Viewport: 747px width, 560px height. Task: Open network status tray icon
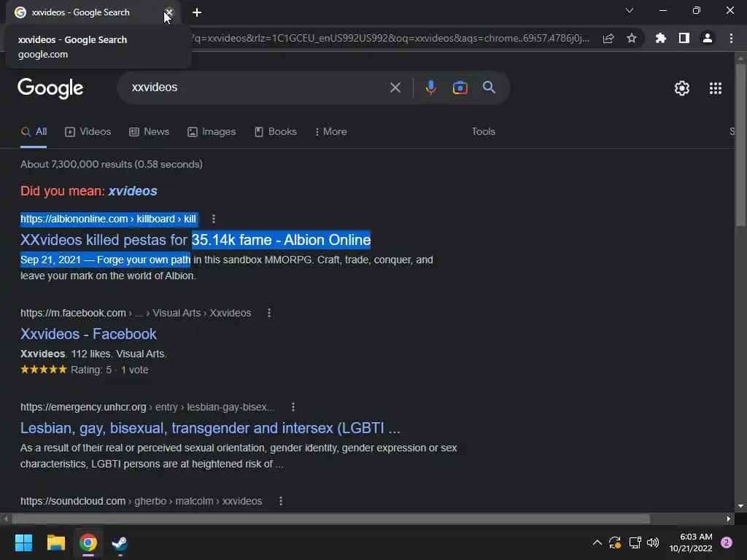point(635,542)
